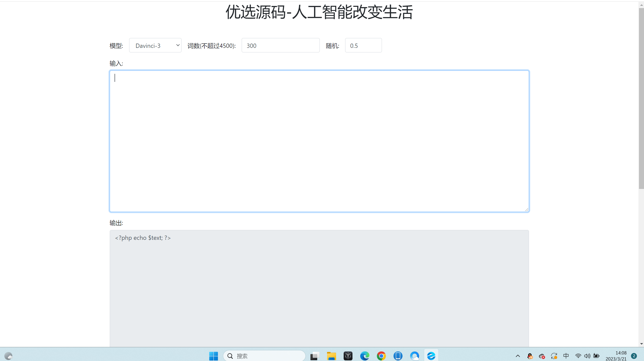Click the page vertical scrollbar thumb

(641, 98)
